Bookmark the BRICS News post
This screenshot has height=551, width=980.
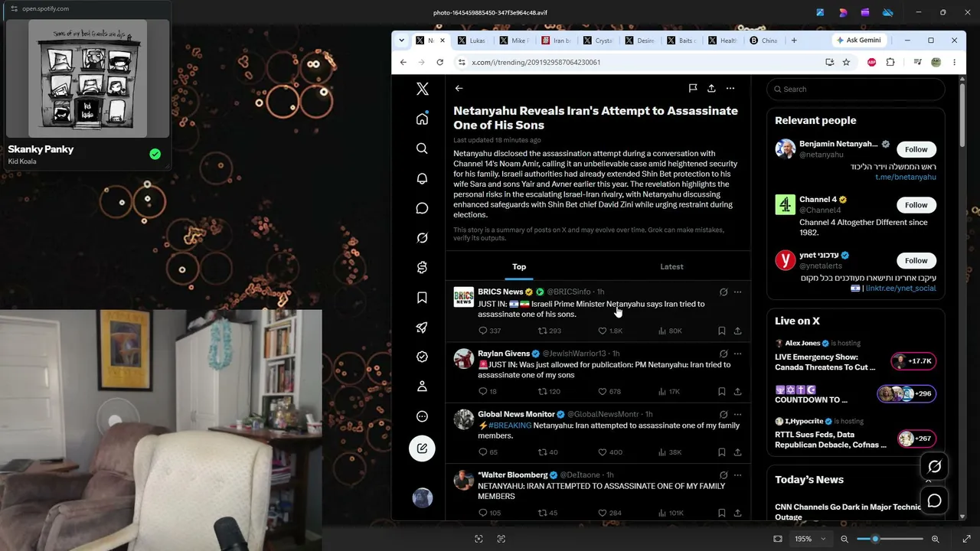[721, 331]
